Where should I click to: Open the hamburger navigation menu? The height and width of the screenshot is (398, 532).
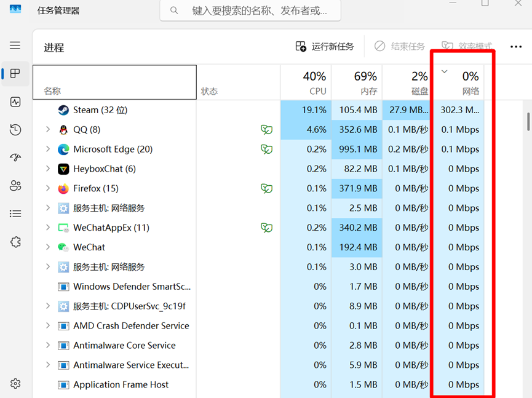tap(15, 45)
